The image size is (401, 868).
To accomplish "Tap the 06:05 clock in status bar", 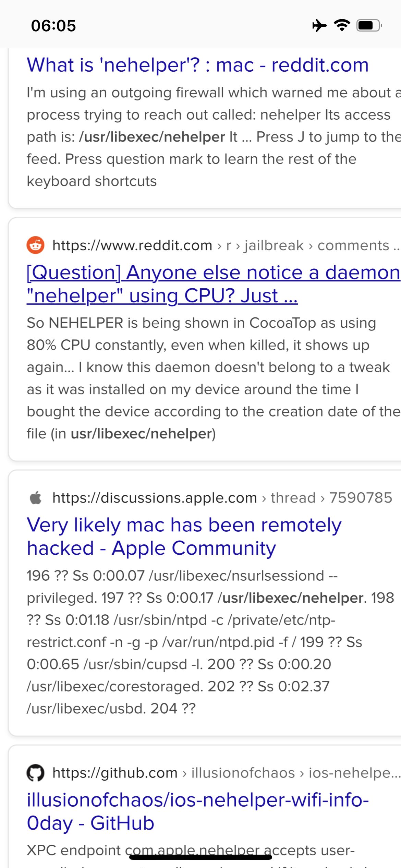I will coord(53,26).
